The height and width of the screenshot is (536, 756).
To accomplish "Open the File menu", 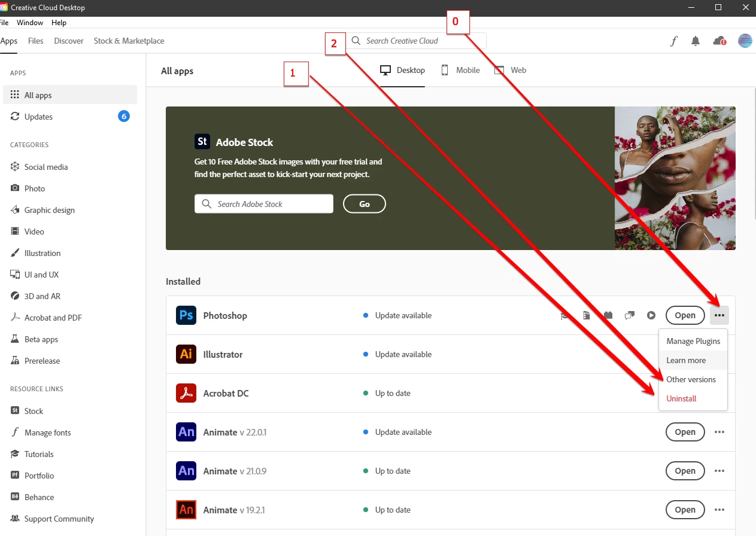I will click(x=4, y=23).
